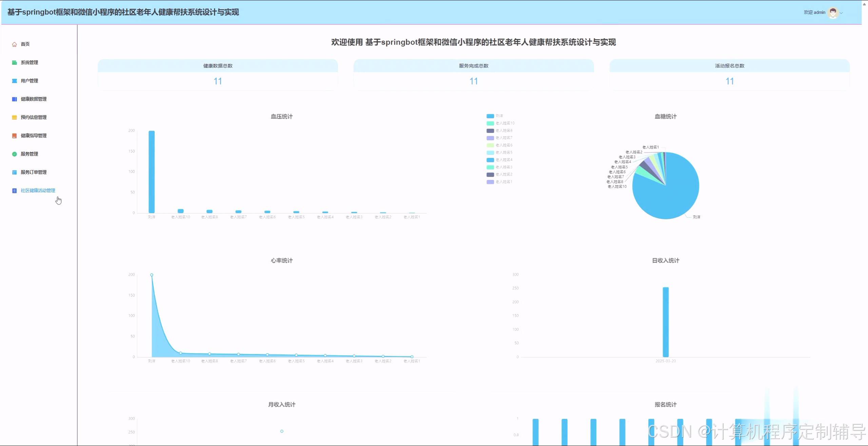Expand the 服务管理 sidebar menu
The width and height of the screenshot is (868, 446).
29,154
